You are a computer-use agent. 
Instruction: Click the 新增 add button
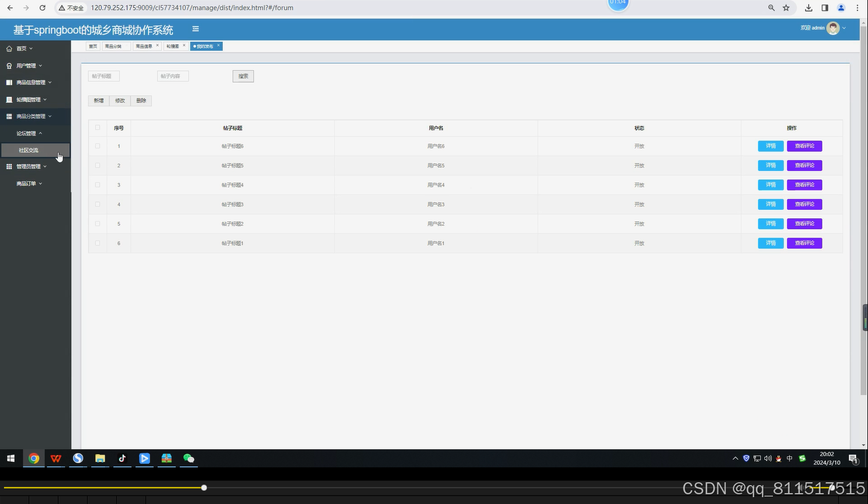tap(98, 101)
